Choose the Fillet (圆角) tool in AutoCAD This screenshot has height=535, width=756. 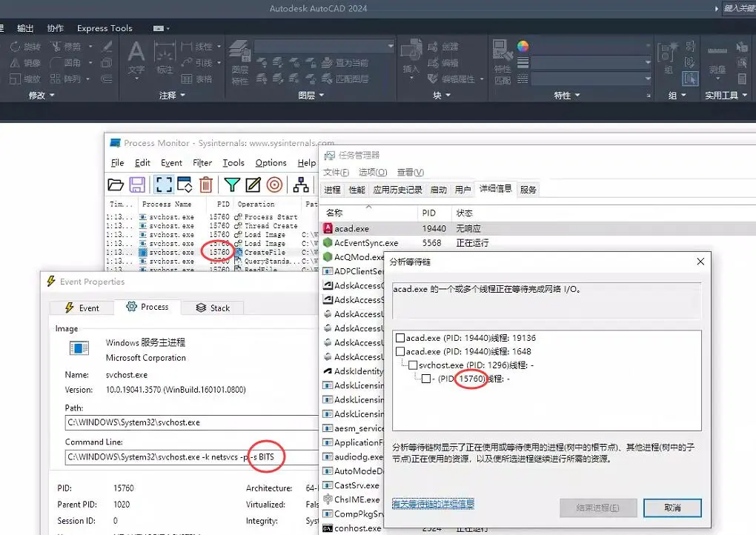point(66,63)
